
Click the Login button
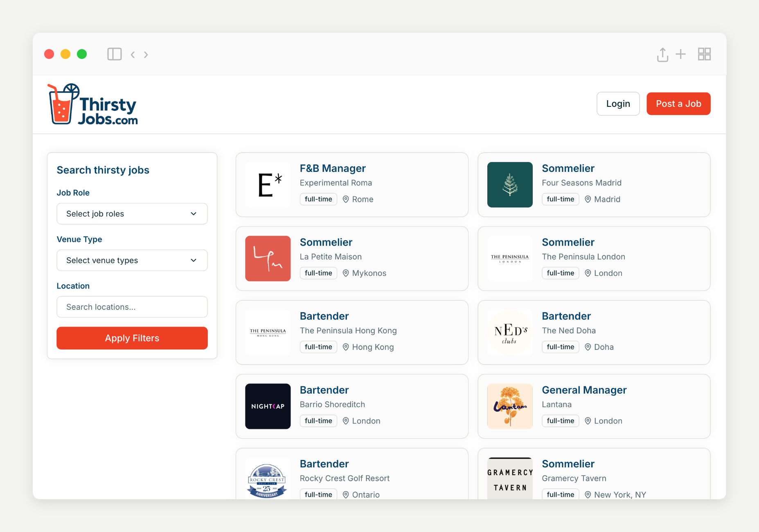[x=618, y=104]
